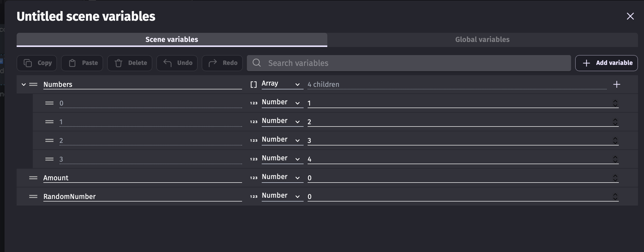Open the type dropdown for Amount
This screenshot has height=252, width=644.
coord(282,177)
